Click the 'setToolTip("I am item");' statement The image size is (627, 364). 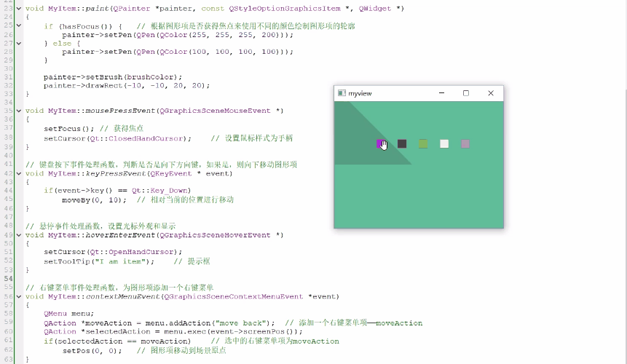pos(99,261)
